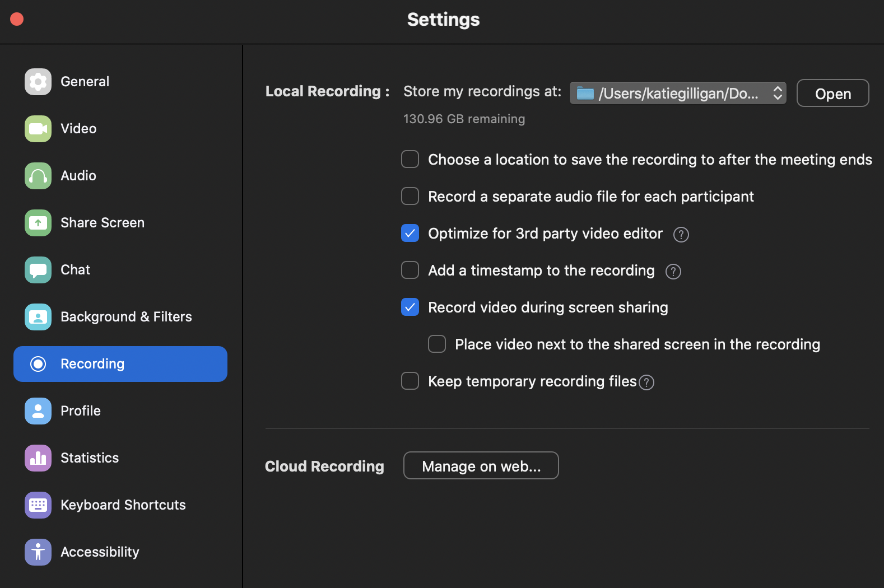Check Keep temporary recording files
The width and height of the screenshot is (884, 588).
pyautogui.click(x=410, y=381)
